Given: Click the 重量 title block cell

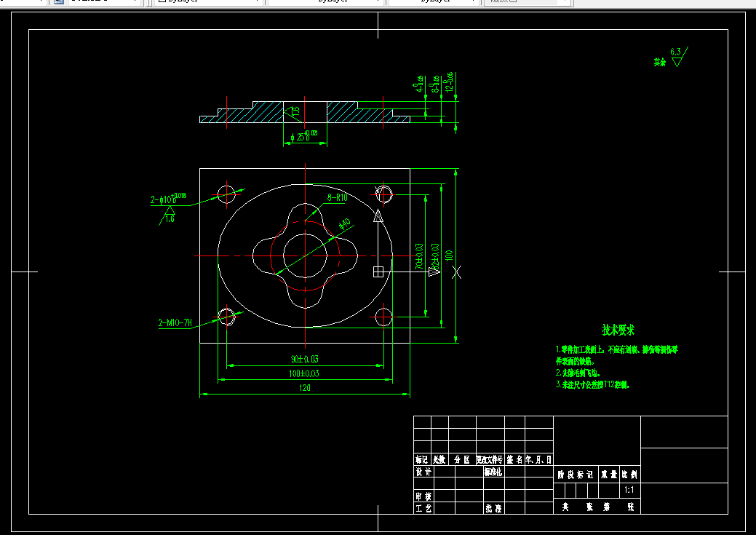Looking at the screenshot, I should pyautogui.click(x=609, y=475).
